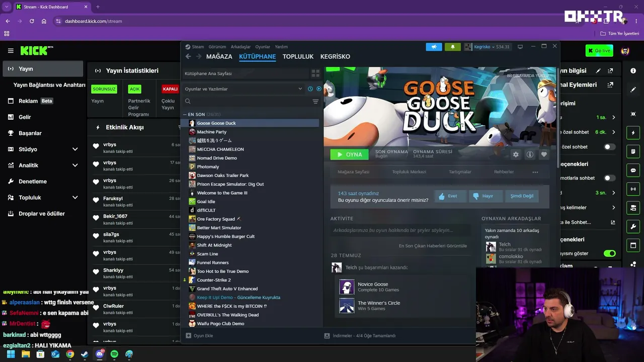Screen dimensions: 644x362
Task: Click the chat bubble icon in Kick sidebar
Action: 633,170
